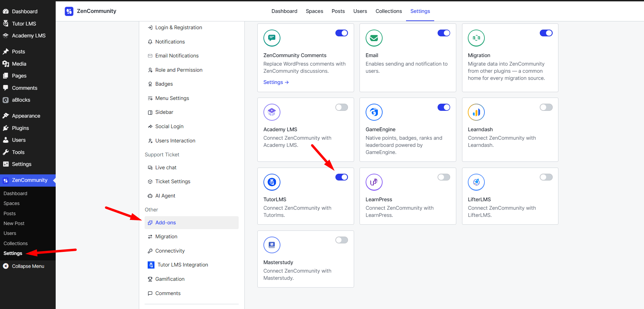The image size is (644, 309).
Task: Click the WordPress Media icon in admin sidebar
Action: 6,64
